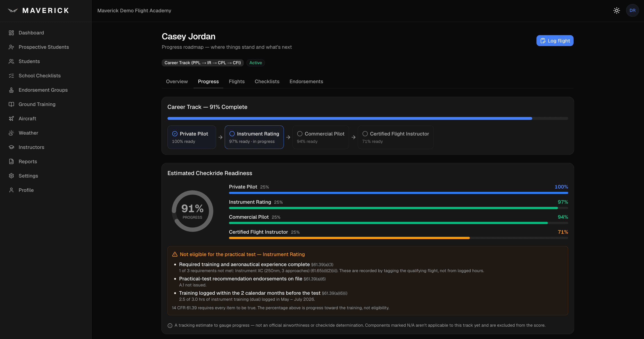
Task: Click the info icon beside tracking estimate note
Action: (x=170, y=326)
